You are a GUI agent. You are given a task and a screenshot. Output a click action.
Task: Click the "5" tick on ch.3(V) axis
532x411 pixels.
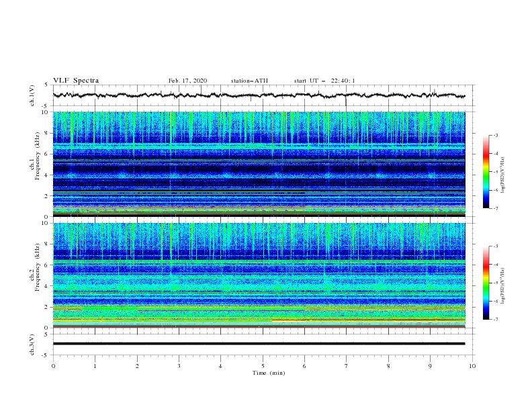tap(47, 334)
